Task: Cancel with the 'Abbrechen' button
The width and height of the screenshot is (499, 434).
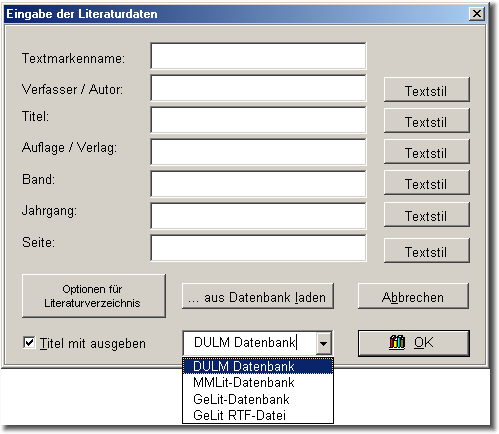Action: point(413,296)
